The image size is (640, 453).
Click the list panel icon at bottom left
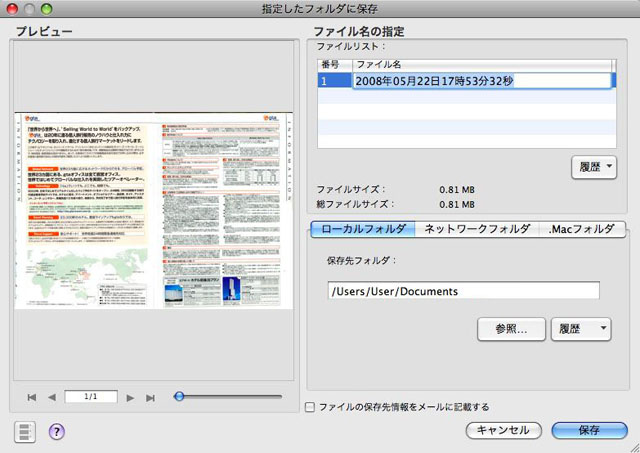[x=25, y=431]
